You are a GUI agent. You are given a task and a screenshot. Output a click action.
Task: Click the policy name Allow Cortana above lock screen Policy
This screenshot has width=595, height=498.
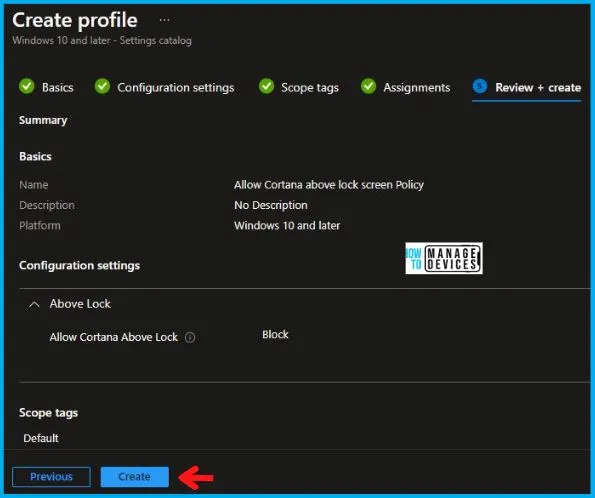(x=329, y=185)
